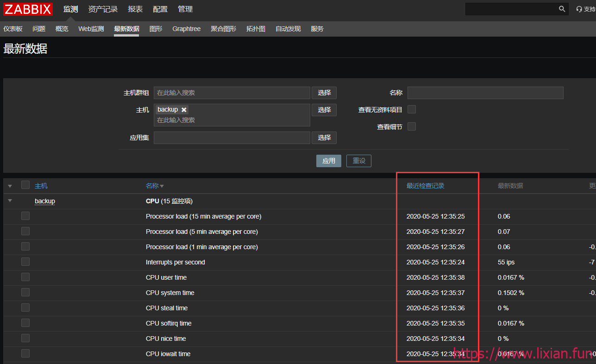This screenshot has width=596, height=364.
Task: Open the 配置 menu
Action: (x=160, y=9)
